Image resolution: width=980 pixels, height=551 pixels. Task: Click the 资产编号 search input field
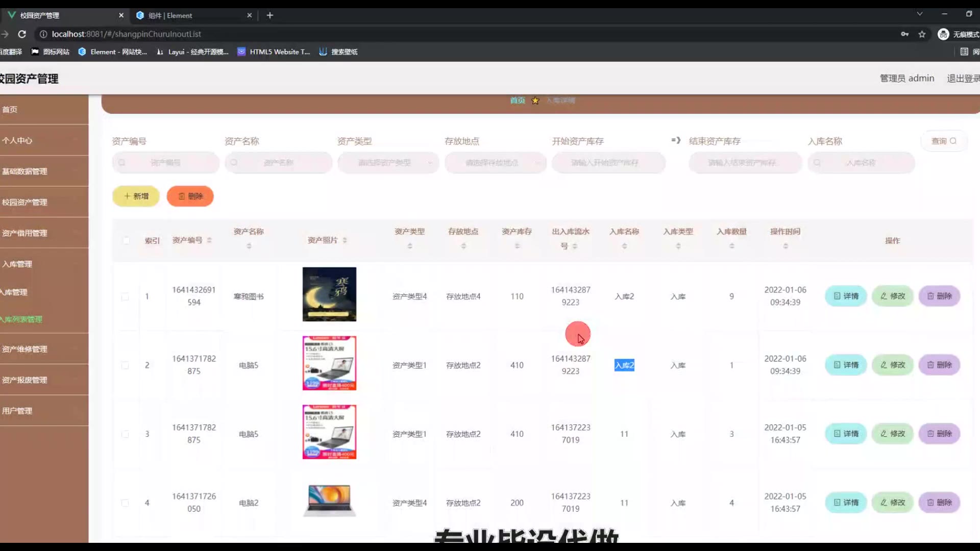166,163
